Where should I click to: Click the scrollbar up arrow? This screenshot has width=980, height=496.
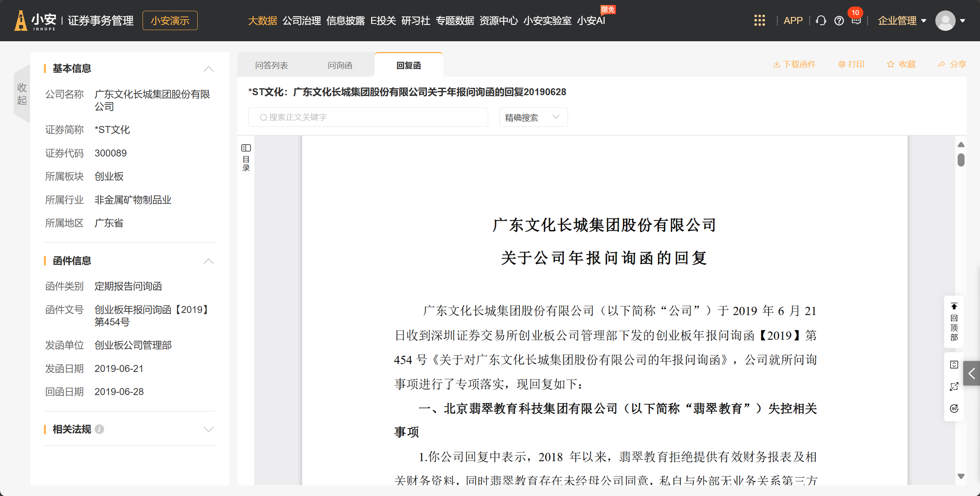961,145
